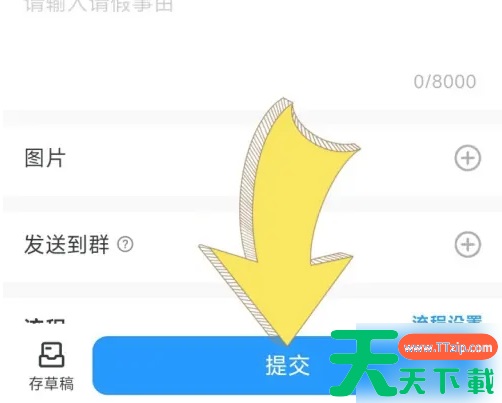502x403 pixels.
Task: Select the partially visible 流程 heading
Action: pos(45,320)
